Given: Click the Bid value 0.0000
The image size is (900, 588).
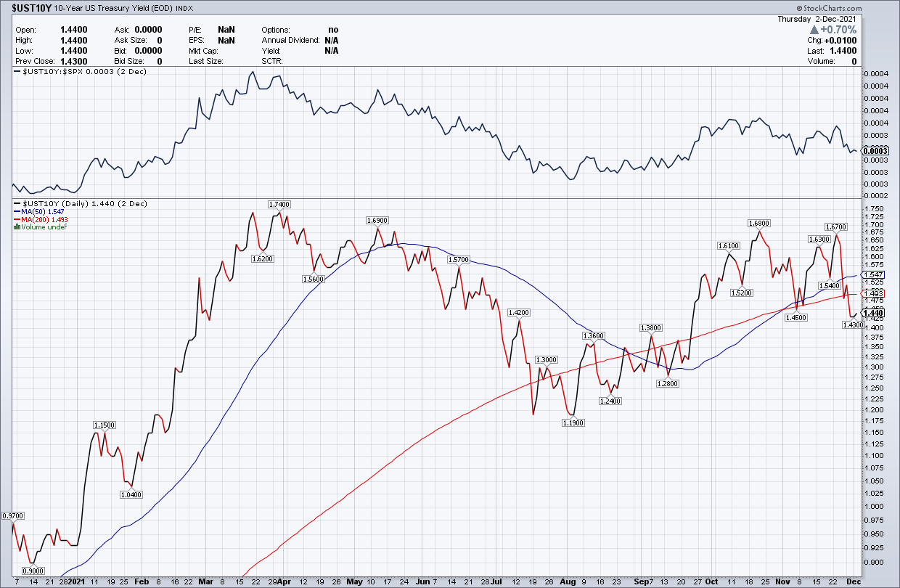Looking at the screenshot, I should (150, 51).
